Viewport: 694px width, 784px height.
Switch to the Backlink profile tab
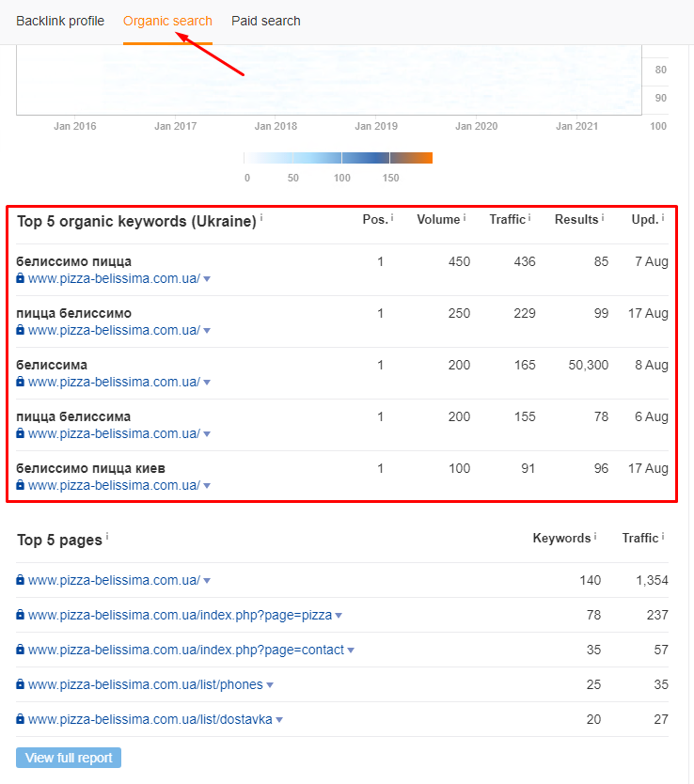click(x=60, y=21)
